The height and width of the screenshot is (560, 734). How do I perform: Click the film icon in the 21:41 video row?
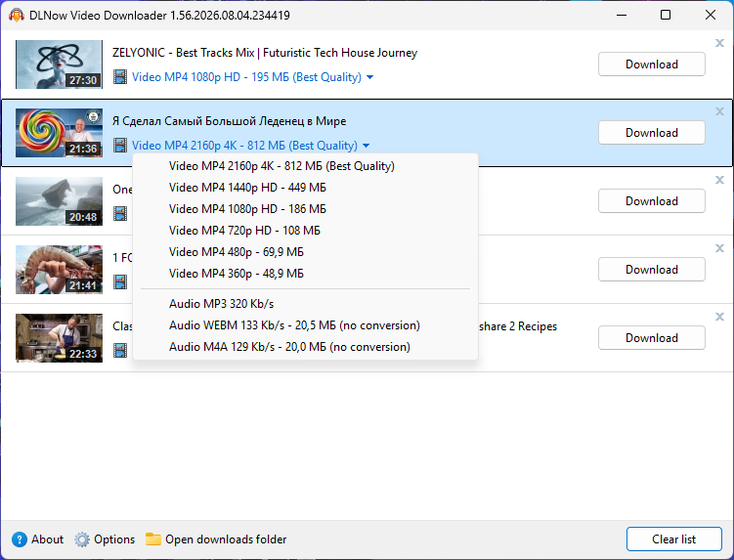click(x=120, y=282)
